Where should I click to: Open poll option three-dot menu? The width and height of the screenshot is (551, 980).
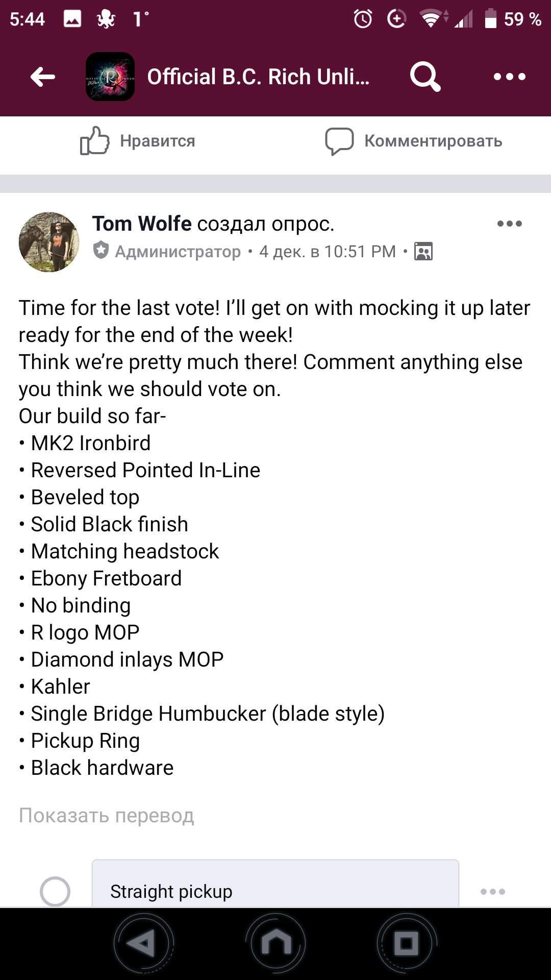pos(493,892)
